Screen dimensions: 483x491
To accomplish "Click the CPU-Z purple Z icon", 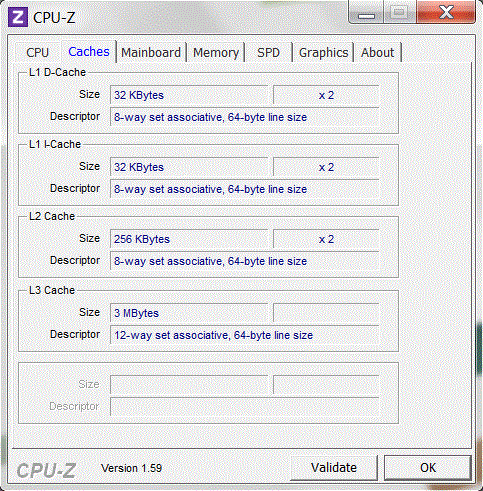I will click(x=18, y=17).
